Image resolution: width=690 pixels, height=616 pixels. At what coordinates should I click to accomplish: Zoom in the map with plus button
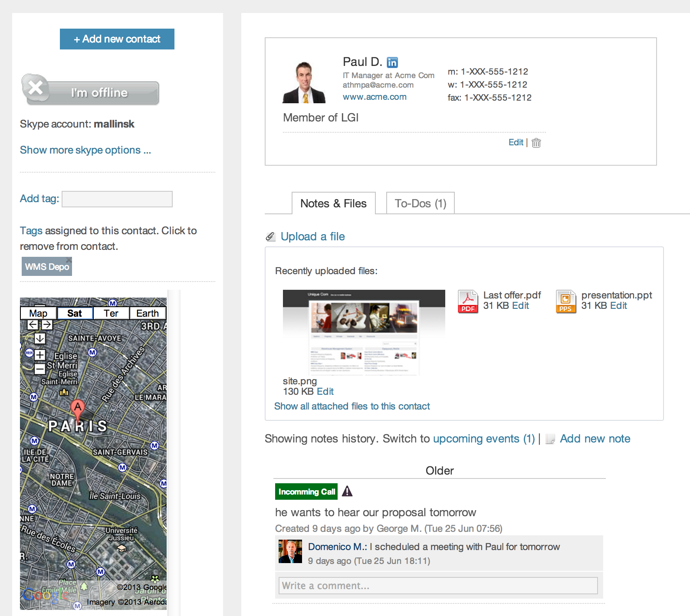[x=40, y=355]
